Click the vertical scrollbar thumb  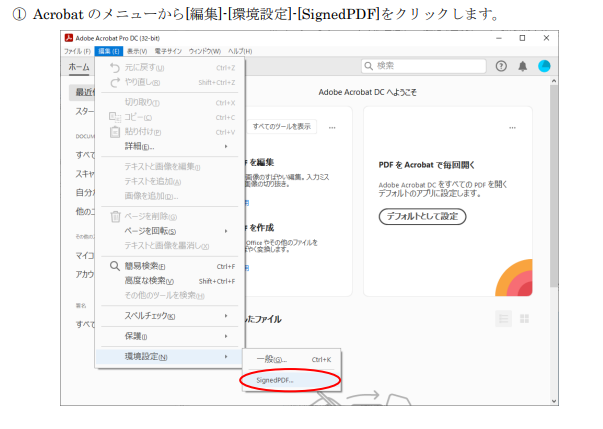(553, 185)
